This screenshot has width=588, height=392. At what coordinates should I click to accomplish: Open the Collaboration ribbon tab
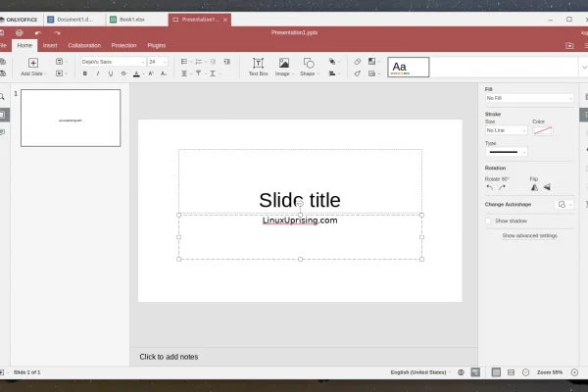[84, 45]
